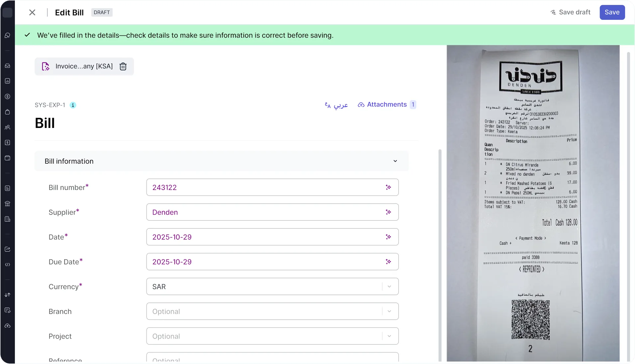Viewport: 635px width, 364px height.
Task: Click the AI sparkle icon beside the Supplier field
Action: click(389, 212)
